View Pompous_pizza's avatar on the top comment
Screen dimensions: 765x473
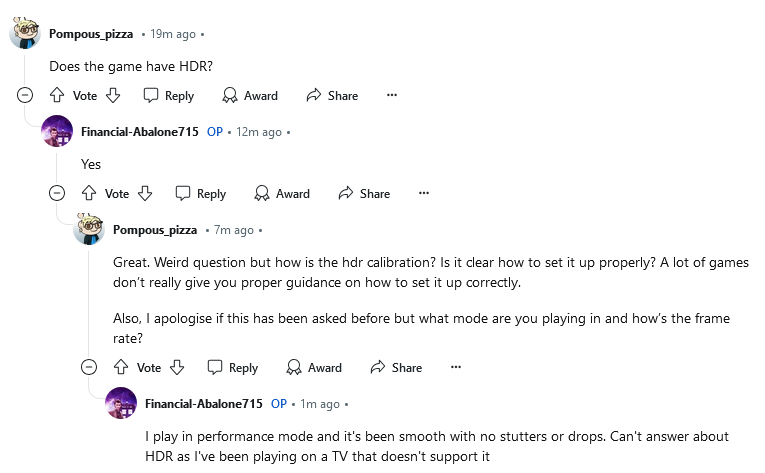pyautogui.click(x=25, y=33)
